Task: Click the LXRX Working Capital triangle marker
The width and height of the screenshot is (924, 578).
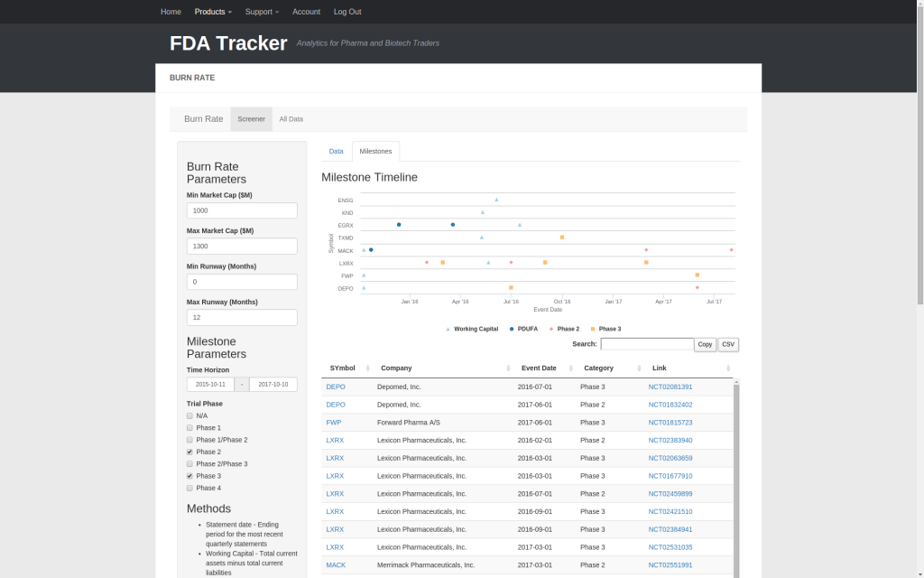Action: click(x=488, y=263)
